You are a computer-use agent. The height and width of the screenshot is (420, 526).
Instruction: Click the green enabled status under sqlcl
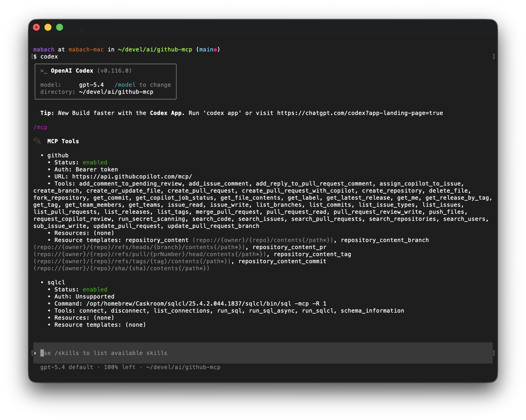[95, 290]
